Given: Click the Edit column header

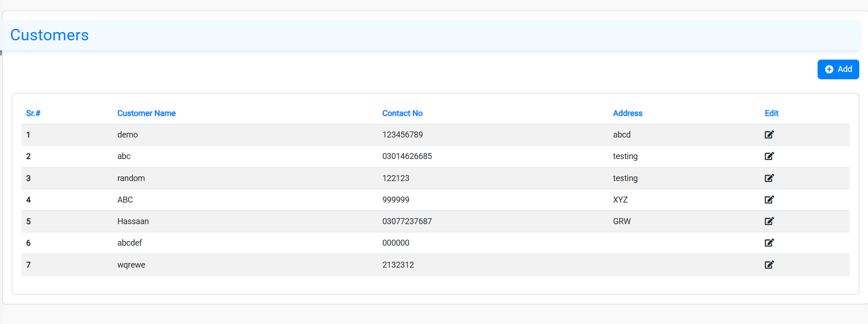Looking at the screenshot, I should point(771,113).
